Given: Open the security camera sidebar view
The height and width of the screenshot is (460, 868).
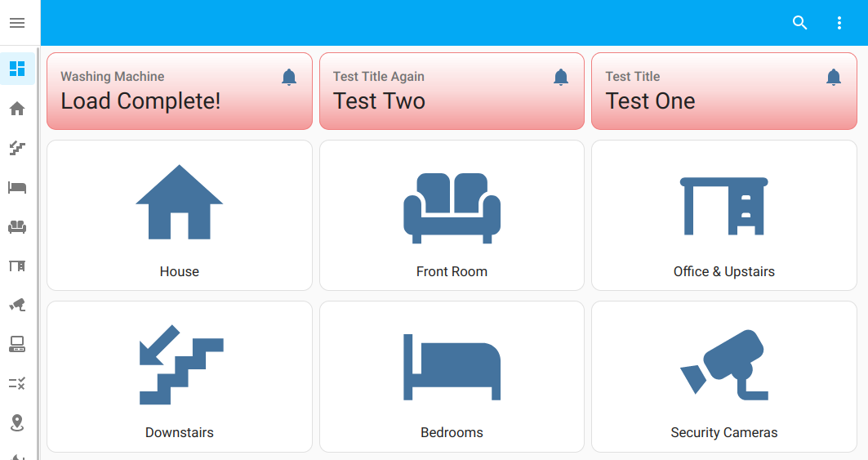Looking at the screenshot, I should [x=17, y=305].
